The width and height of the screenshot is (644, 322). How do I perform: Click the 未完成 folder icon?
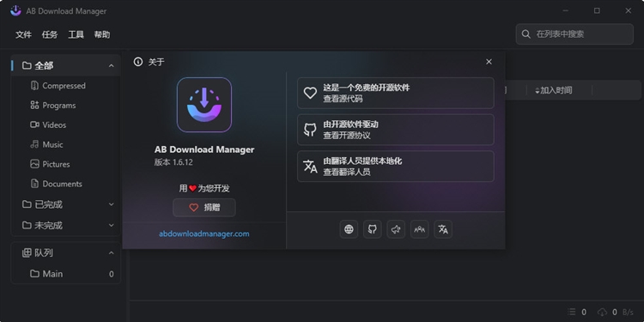(x=27, y=226)
